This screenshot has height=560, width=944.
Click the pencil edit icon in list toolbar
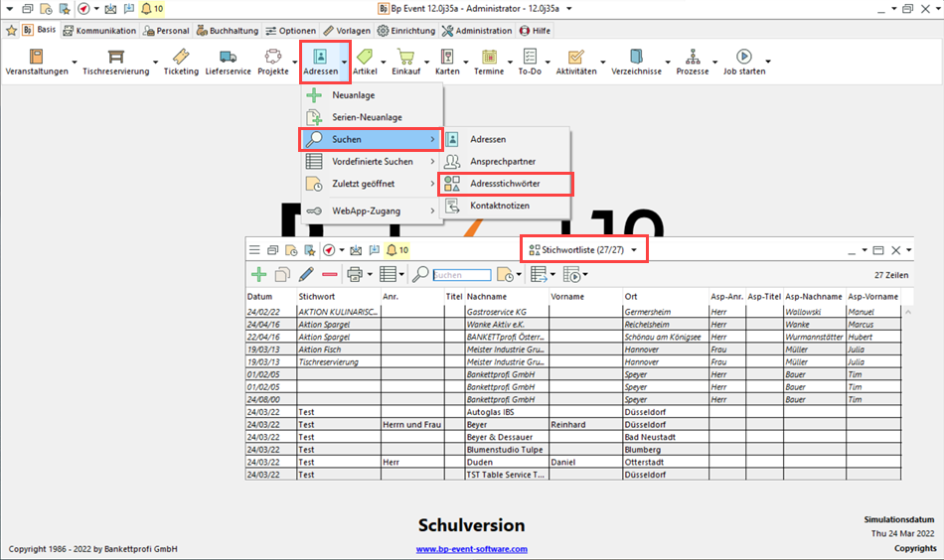[x=306, y=274]
